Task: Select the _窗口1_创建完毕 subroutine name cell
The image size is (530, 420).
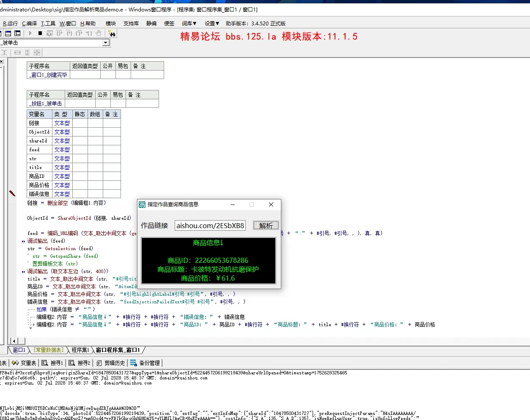Action: (x=48, y=75)
